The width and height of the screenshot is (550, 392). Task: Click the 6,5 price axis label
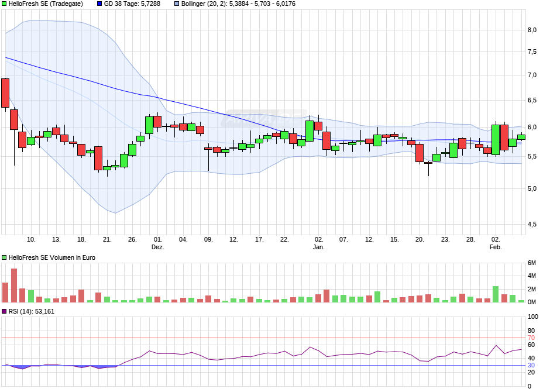[532, 100]
